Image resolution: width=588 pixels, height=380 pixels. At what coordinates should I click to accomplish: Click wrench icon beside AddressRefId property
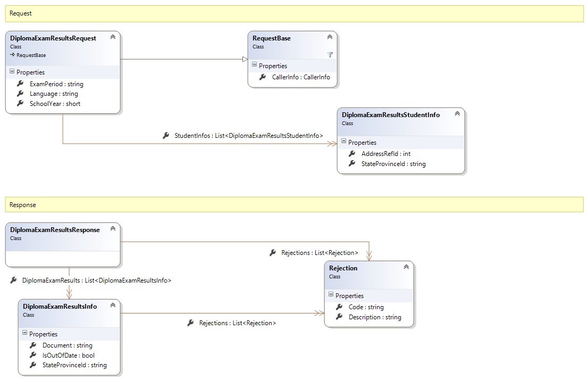click(x=352, y=154)
